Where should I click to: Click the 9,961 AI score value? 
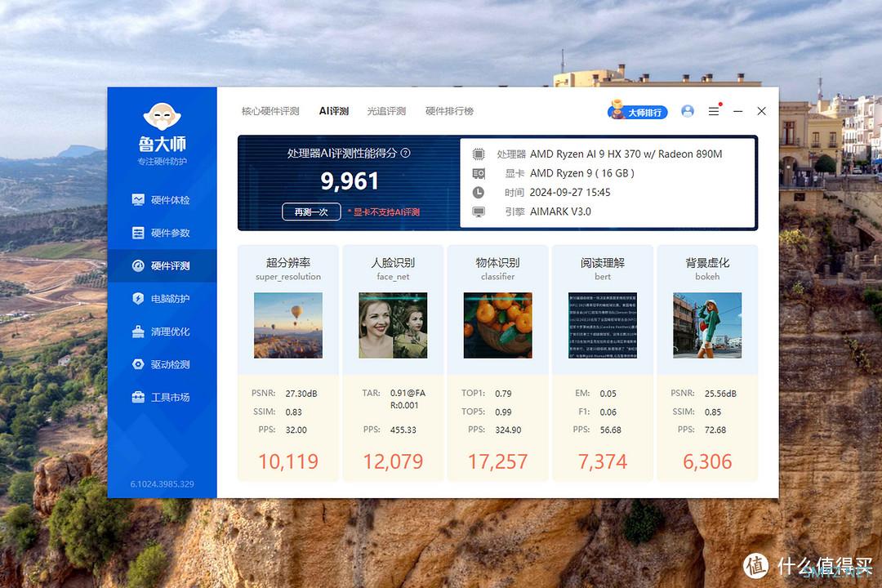350,180
